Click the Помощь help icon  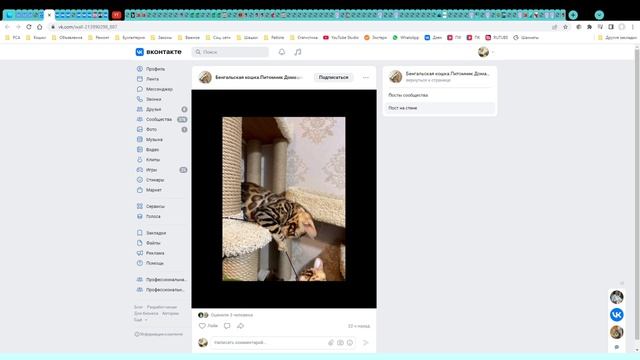(x=140, y=263)
